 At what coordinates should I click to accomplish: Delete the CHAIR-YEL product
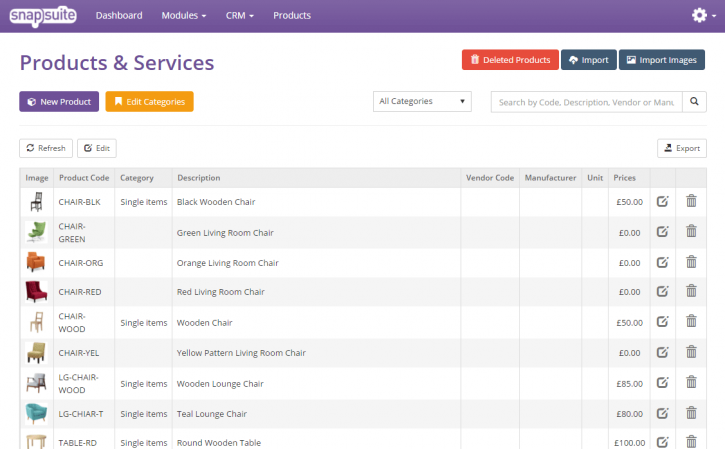(x=691, y=352)
